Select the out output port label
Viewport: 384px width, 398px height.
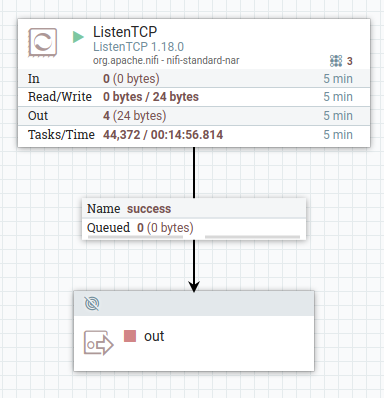(154, 336)
